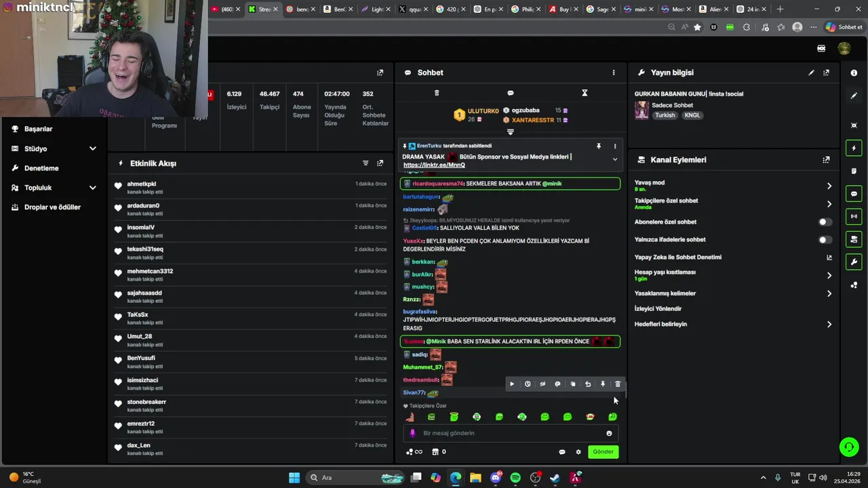Toggle the chat panel button in right sidebar

pos(854,194)
